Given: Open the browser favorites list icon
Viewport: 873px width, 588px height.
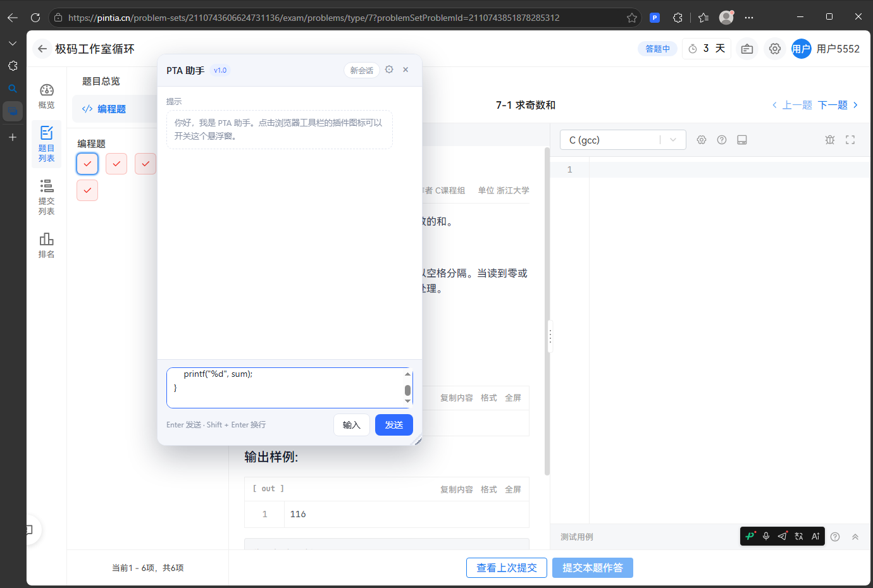Looking at the screenshot, I should [703, 18].
